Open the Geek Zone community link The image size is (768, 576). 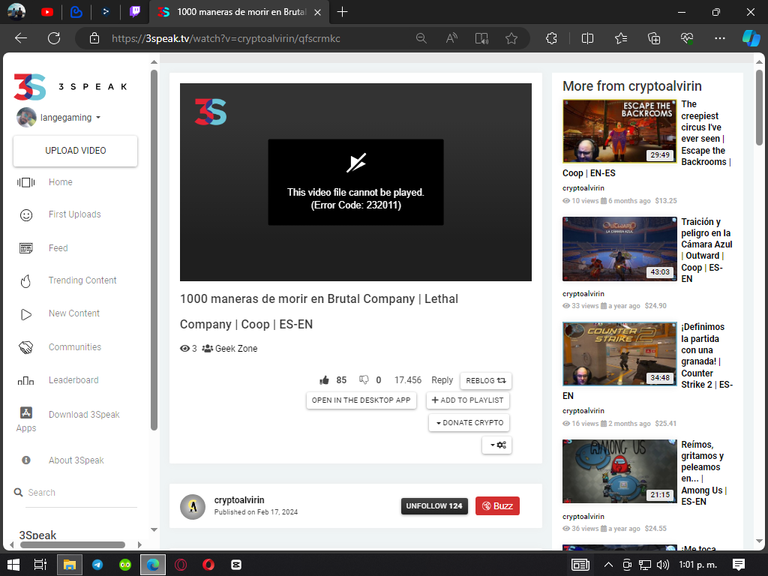coord(236,349)
